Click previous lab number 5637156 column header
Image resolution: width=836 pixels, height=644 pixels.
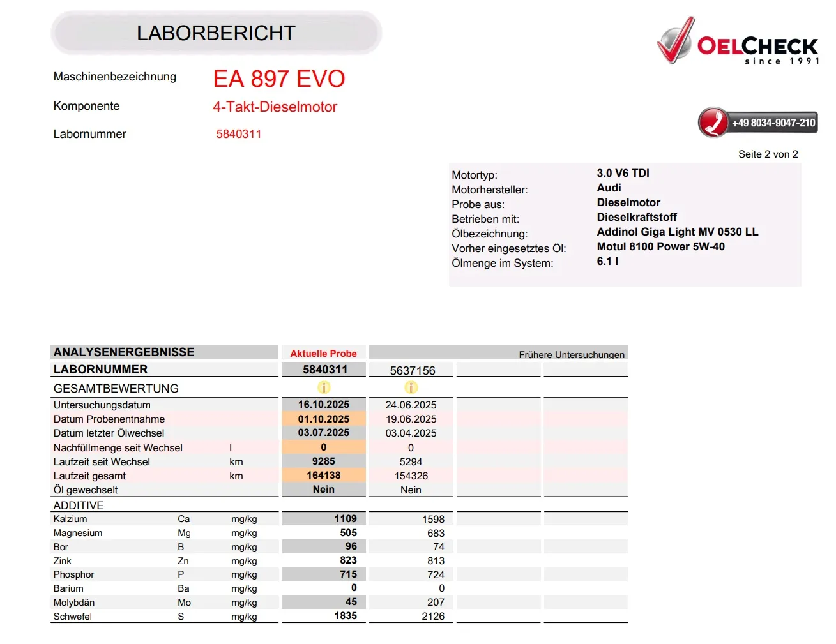412,370
